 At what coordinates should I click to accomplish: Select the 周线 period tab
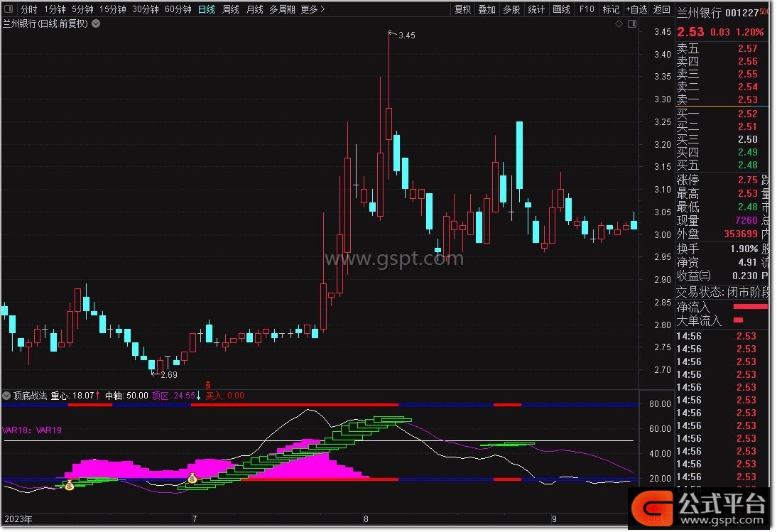pos(230,9)
